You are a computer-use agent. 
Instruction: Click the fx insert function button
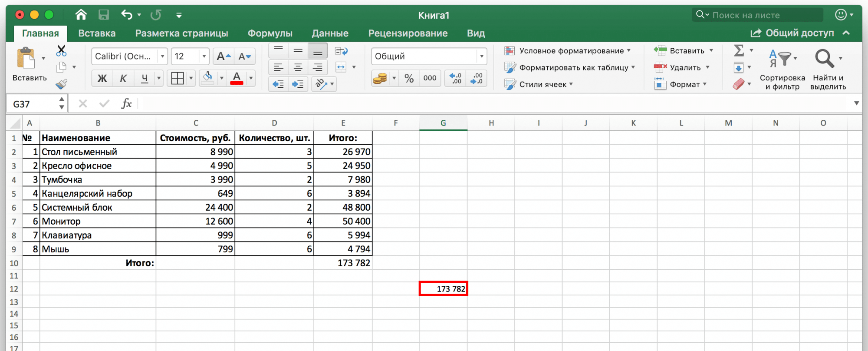[126, 104]
